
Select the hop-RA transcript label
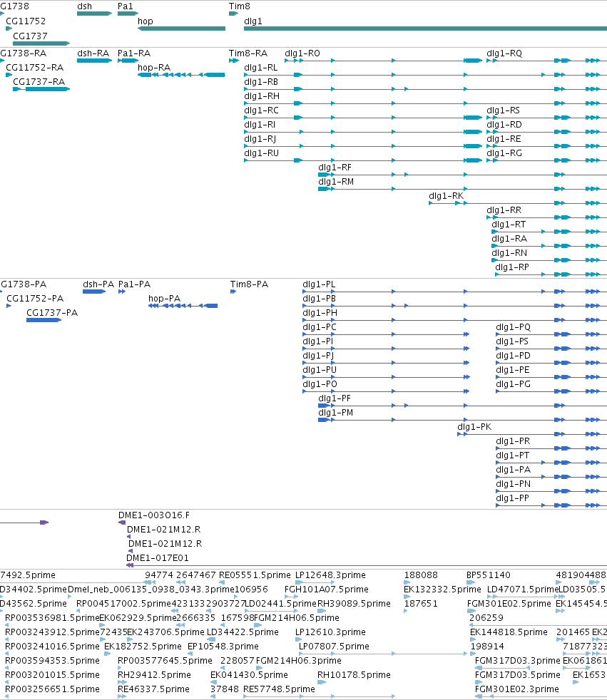tap(154, 68)
